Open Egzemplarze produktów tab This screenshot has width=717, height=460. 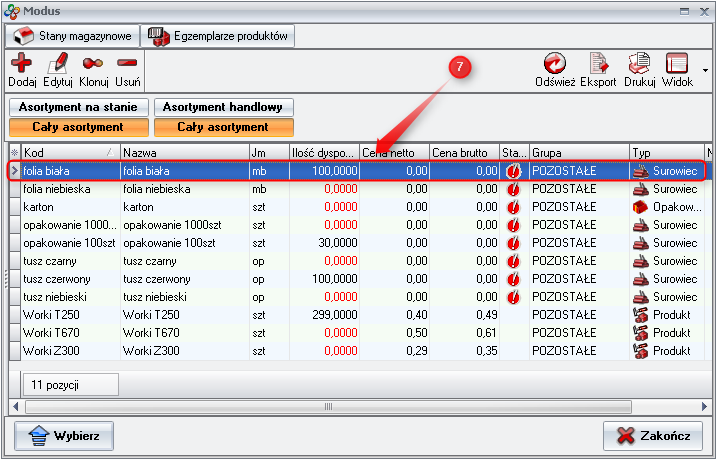218,36
